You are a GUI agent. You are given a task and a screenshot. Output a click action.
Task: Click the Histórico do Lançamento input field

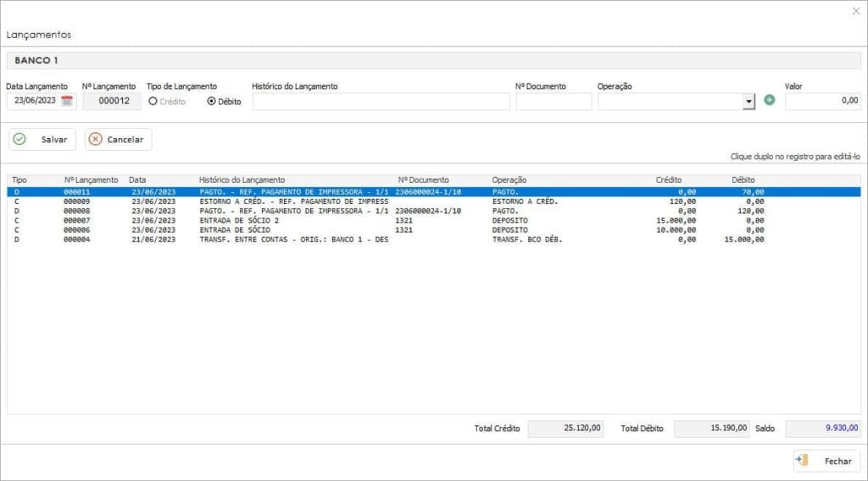(381, 102)
